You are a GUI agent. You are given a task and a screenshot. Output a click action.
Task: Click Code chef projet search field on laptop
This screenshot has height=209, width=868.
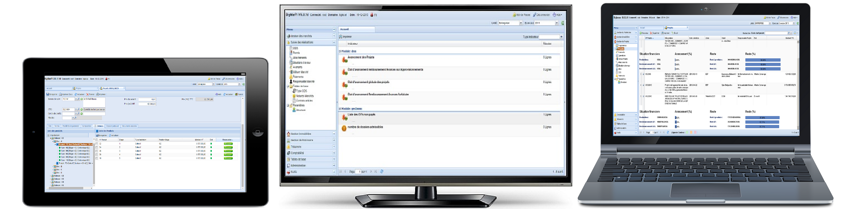tap(776, 33)
